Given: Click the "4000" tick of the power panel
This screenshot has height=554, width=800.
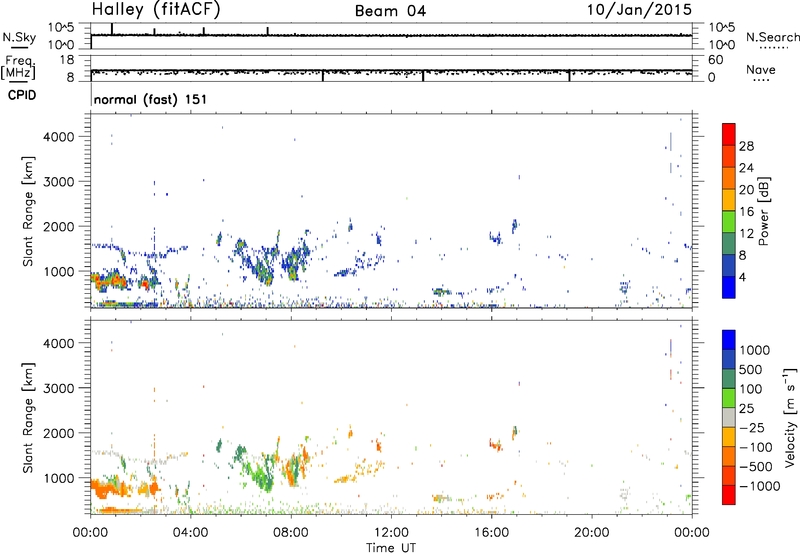Looking at the screenshot, I should click(59, 137).
